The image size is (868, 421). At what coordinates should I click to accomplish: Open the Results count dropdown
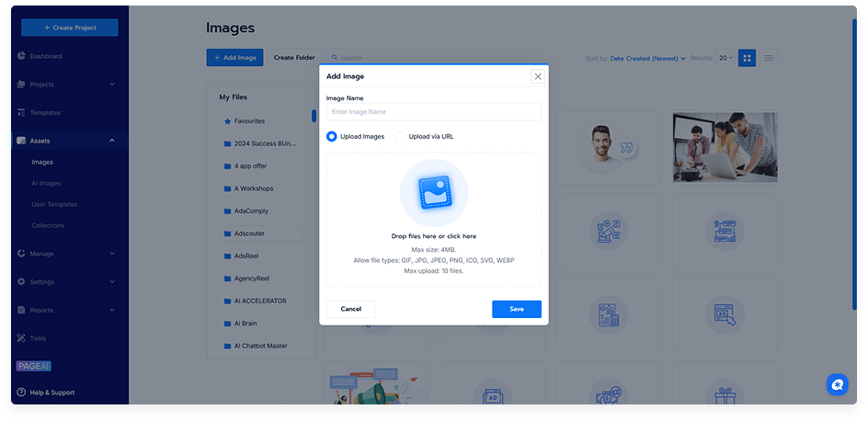pos(725,58)
